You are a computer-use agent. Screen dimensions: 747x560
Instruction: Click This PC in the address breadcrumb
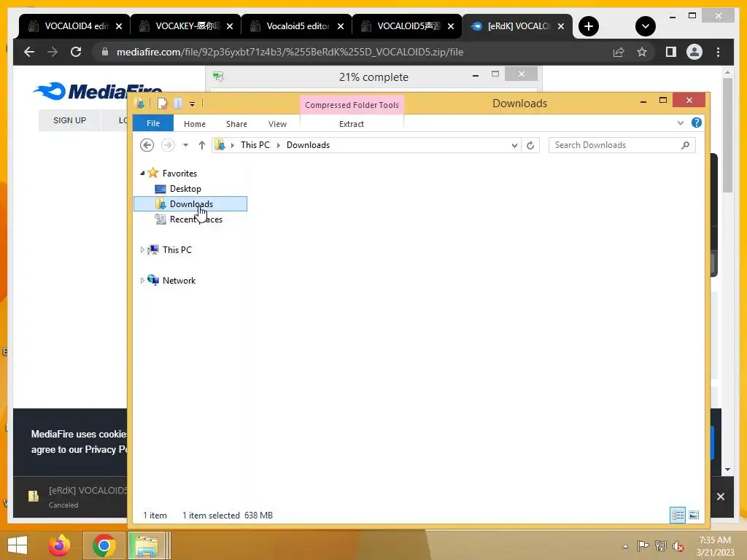point(255,145)
